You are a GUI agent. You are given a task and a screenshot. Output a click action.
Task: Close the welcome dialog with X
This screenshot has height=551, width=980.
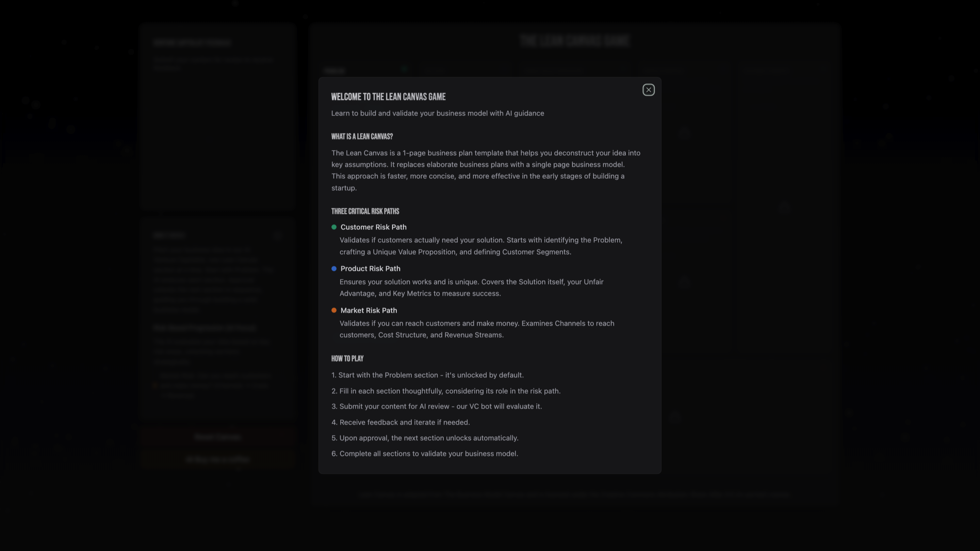coord(648,90)
